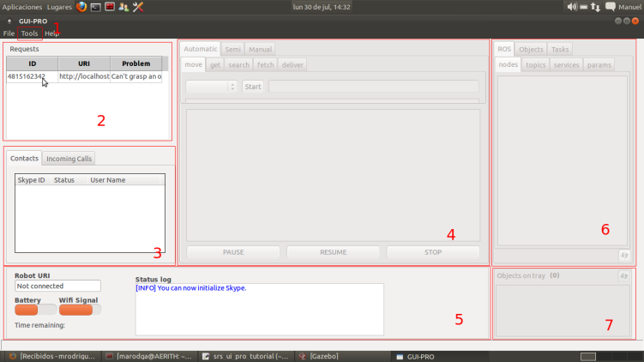Expand the move target combo box
644x362 pixels.
coord(211,87)
